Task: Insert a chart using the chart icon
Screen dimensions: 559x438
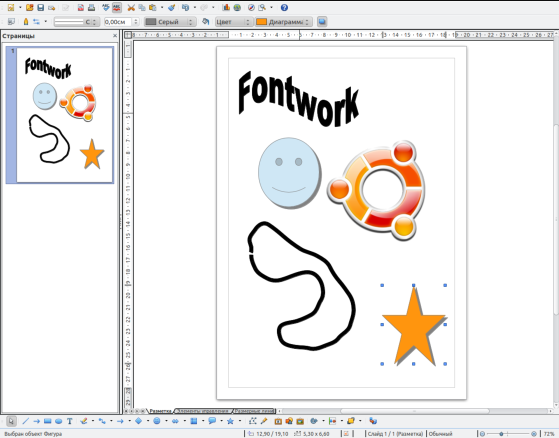Action: point(226,7)
